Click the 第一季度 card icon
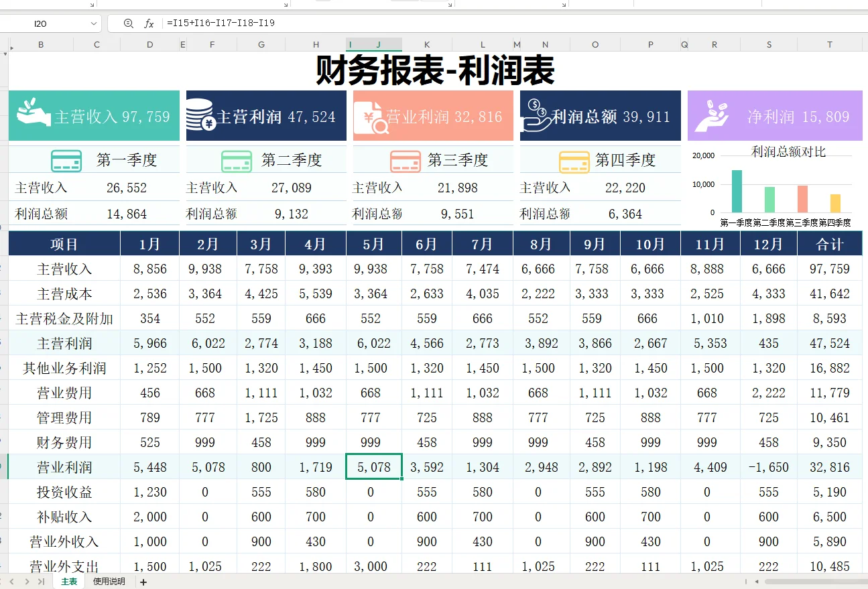 66,161
